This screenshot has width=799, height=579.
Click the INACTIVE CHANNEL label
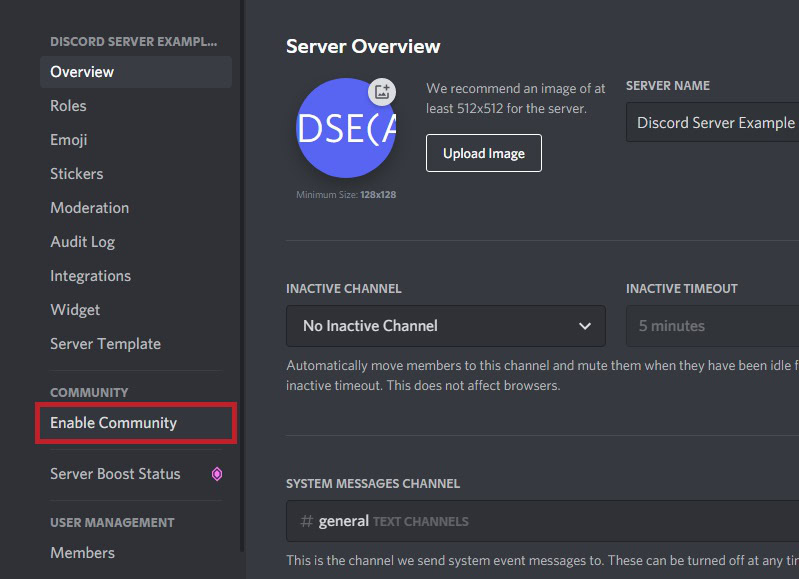(x=344, y=288)
